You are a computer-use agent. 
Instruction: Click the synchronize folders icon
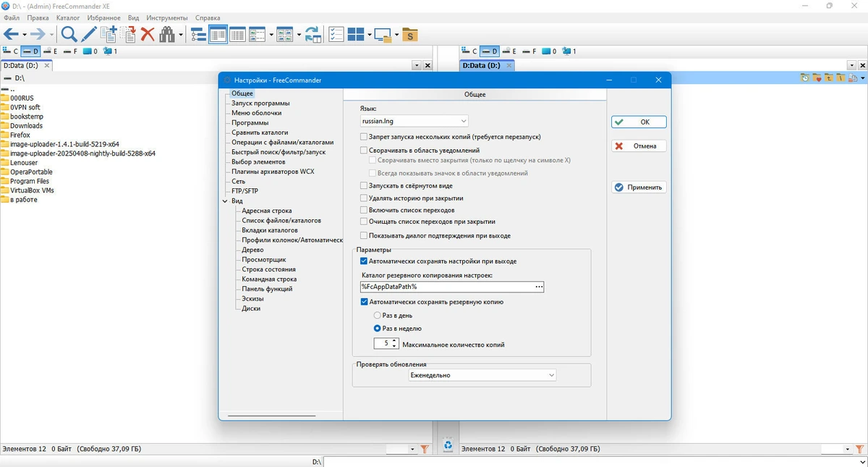pos(313,34)
